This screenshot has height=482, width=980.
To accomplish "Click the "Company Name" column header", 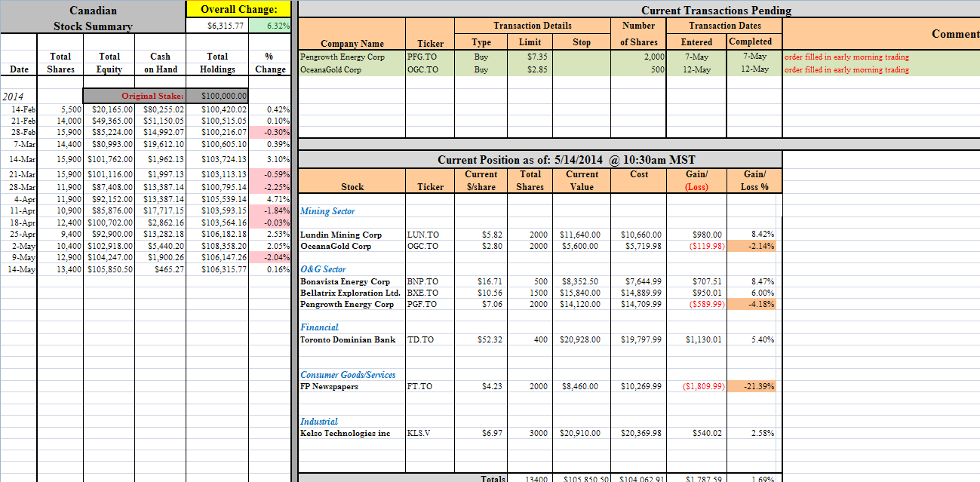I will (352, 44).
